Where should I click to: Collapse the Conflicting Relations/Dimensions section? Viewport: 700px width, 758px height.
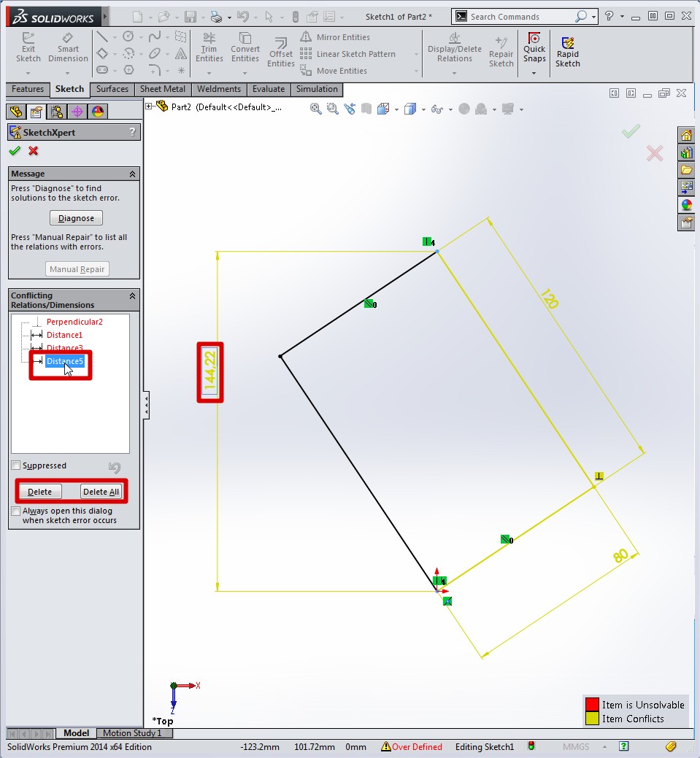point(132,296)
